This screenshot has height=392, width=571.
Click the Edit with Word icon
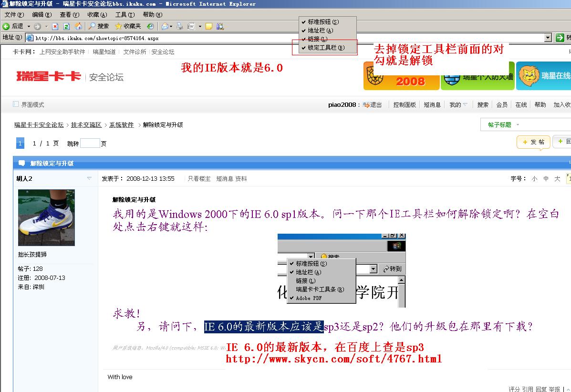191,26
